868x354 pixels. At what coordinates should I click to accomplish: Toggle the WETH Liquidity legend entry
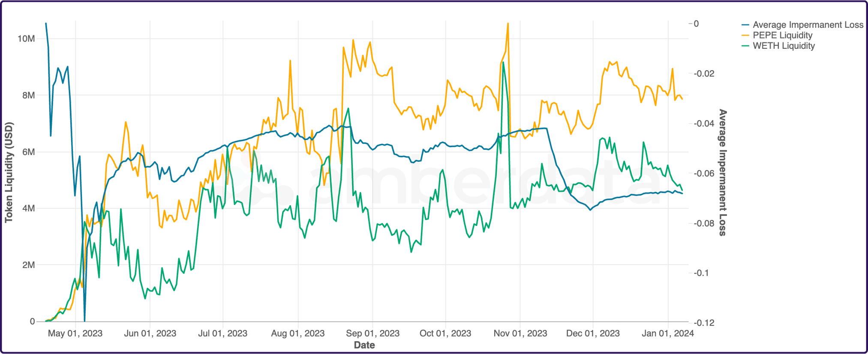tap(784, 46)
